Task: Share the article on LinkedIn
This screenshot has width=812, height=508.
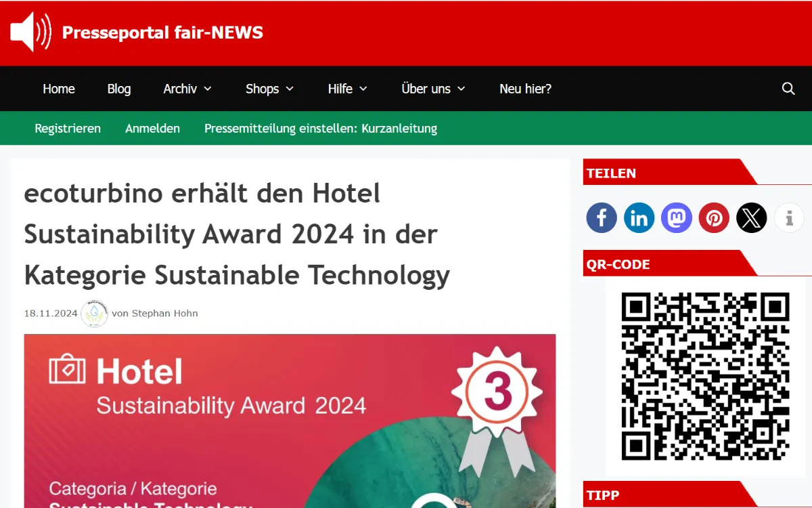Action: pos(639,217)
